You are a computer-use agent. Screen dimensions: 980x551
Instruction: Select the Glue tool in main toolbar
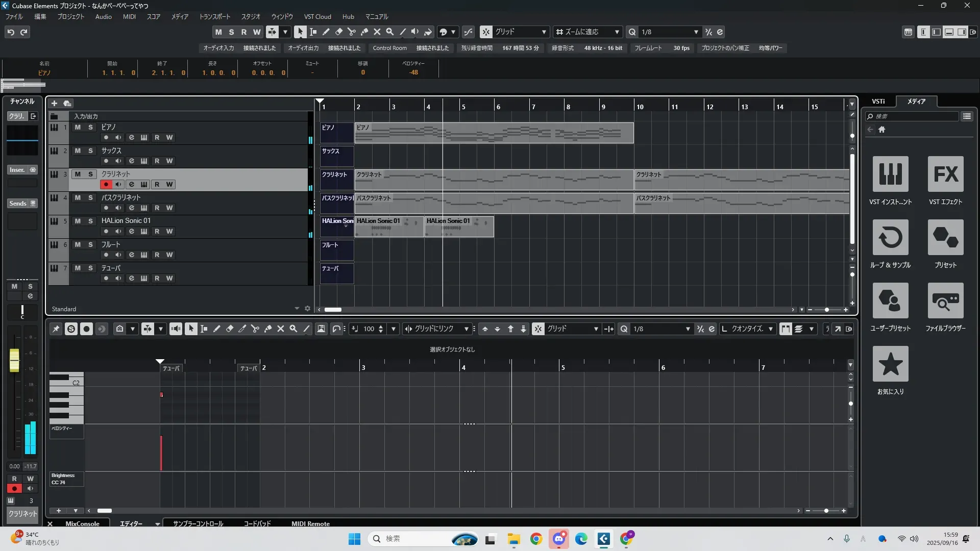coord(364,32)
